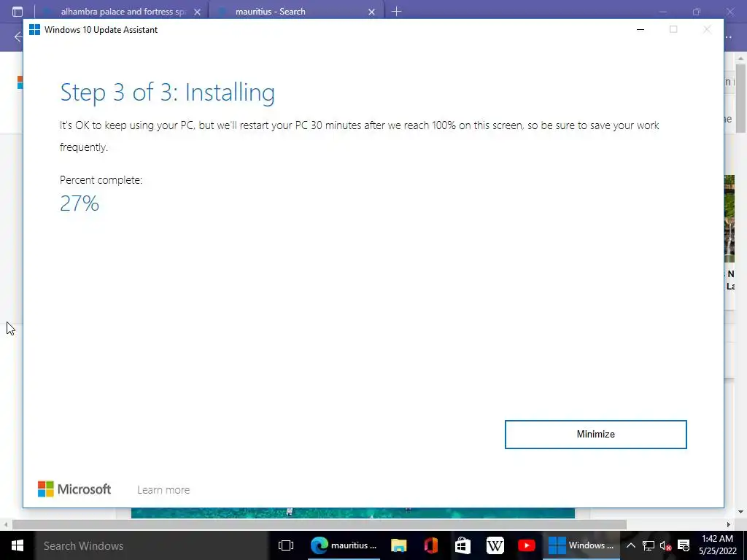Go back in the Edge browser
The image size is (747, 560).
tap(18, 36)
